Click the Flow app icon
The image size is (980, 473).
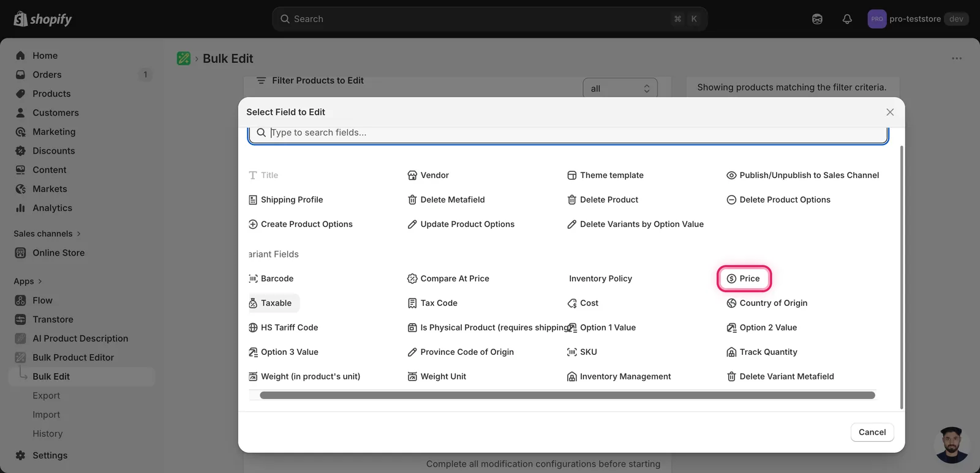tap(20, 300)
